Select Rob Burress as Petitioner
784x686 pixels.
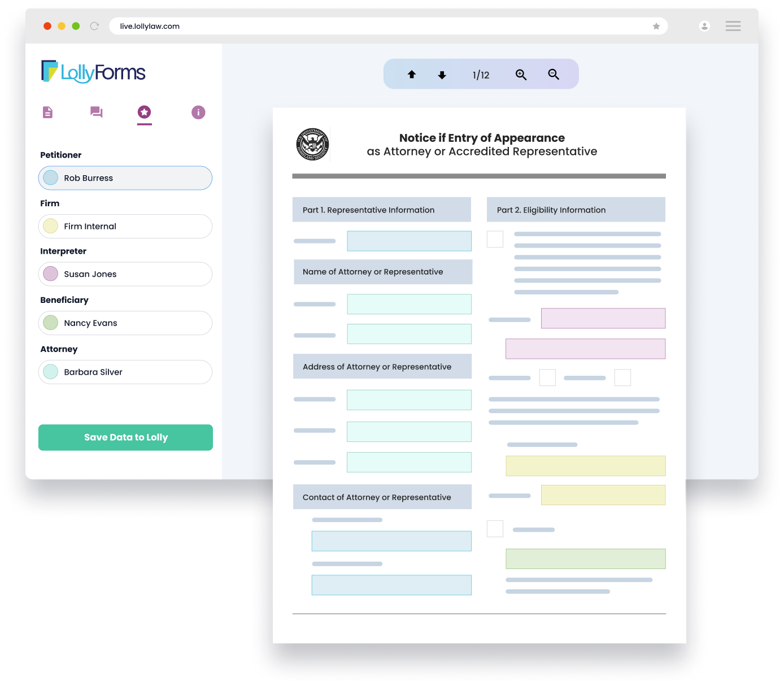[125, 178]
